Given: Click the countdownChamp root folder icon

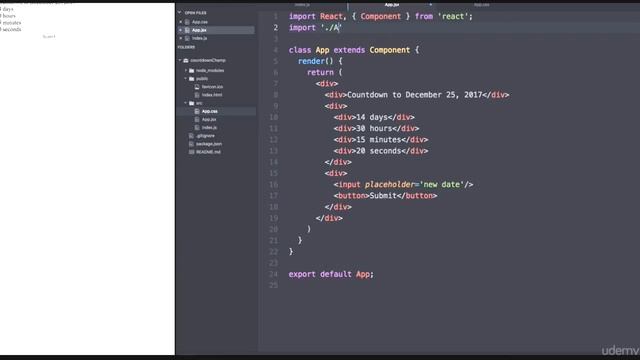Looking at the screenshot, I should pyautogui.click(x=186, y=60).
